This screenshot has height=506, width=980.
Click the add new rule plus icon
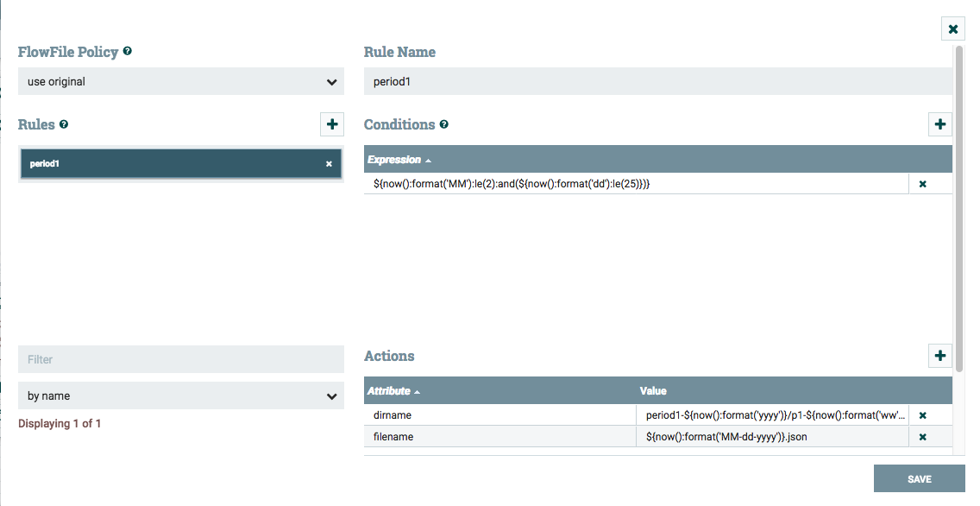tap(331, 123)
